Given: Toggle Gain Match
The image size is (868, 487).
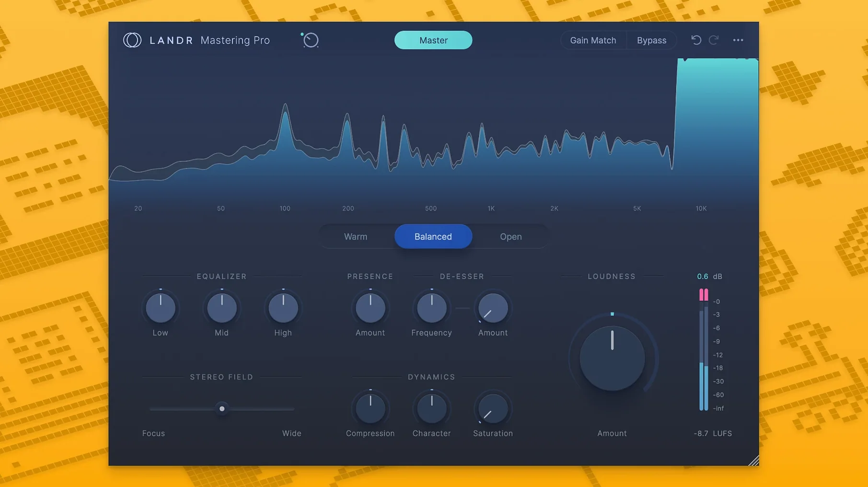Looking at the screenshot, I should 593,40.
